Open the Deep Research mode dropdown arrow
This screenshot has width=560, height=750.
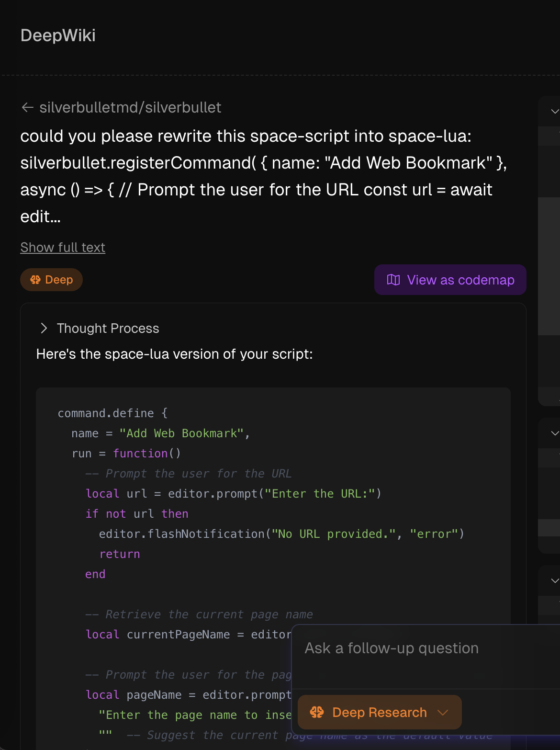point(443,713)
